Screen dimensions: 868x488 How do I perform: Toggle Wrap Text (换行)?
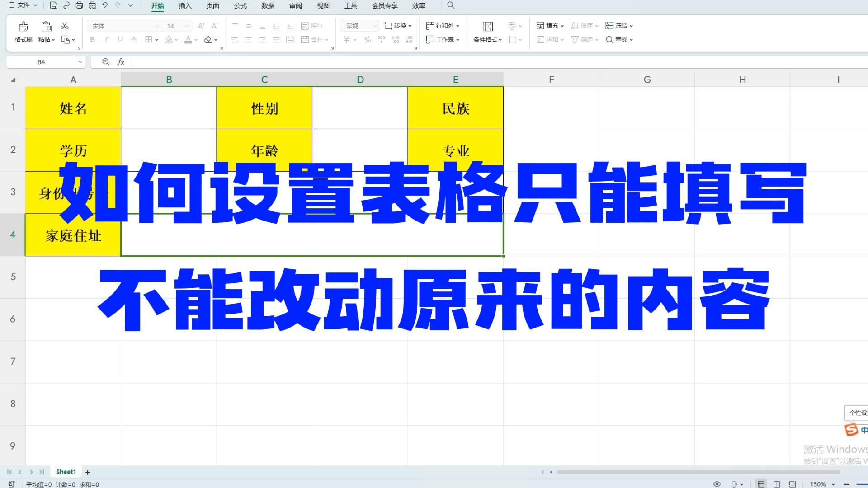[312, 26]
